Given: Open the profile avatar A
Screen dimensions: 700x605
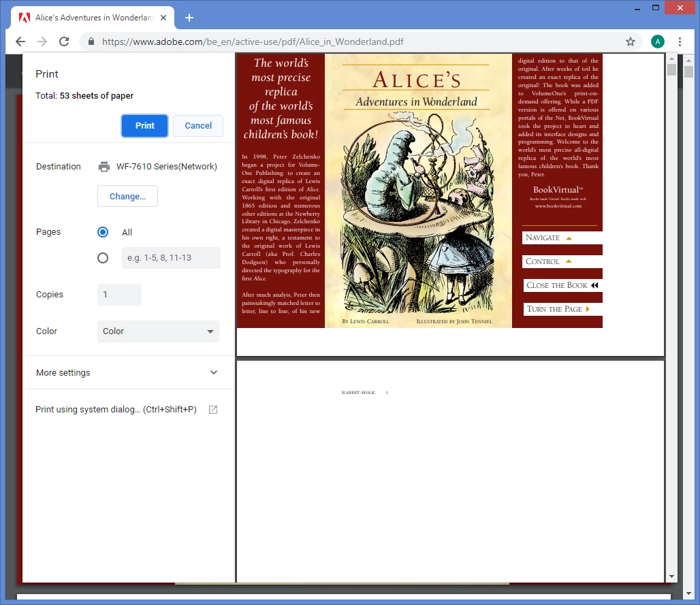Looking at the screenshot, I should [x=657, y=42].
